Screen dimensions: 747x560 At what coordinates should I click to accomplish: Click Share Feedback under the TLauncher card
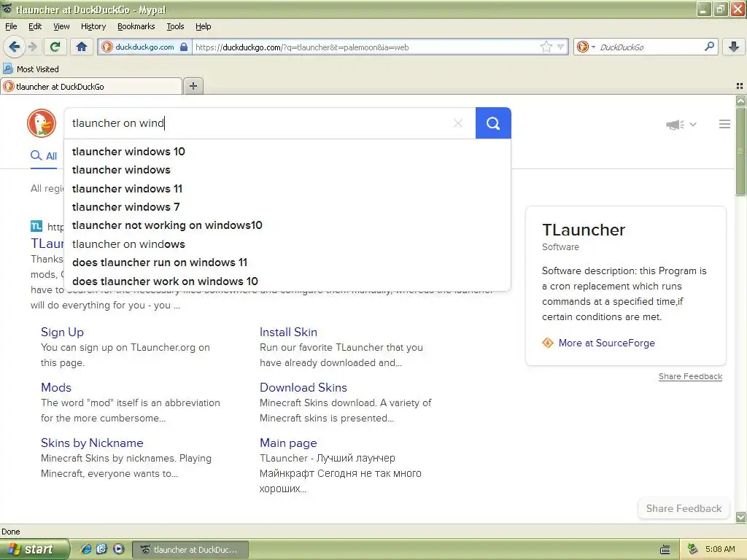[x=690, y=376]
